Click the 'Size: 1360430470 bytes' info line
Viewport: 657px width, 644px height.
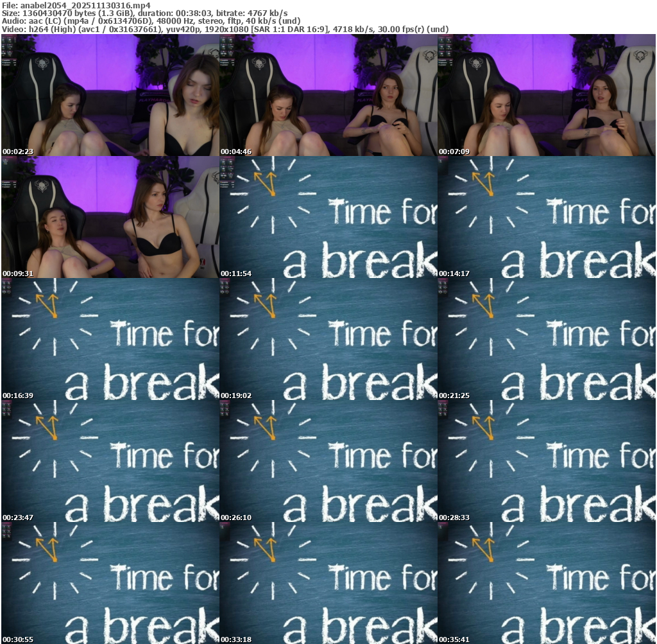pyautogui.click(x=144, y=13)
